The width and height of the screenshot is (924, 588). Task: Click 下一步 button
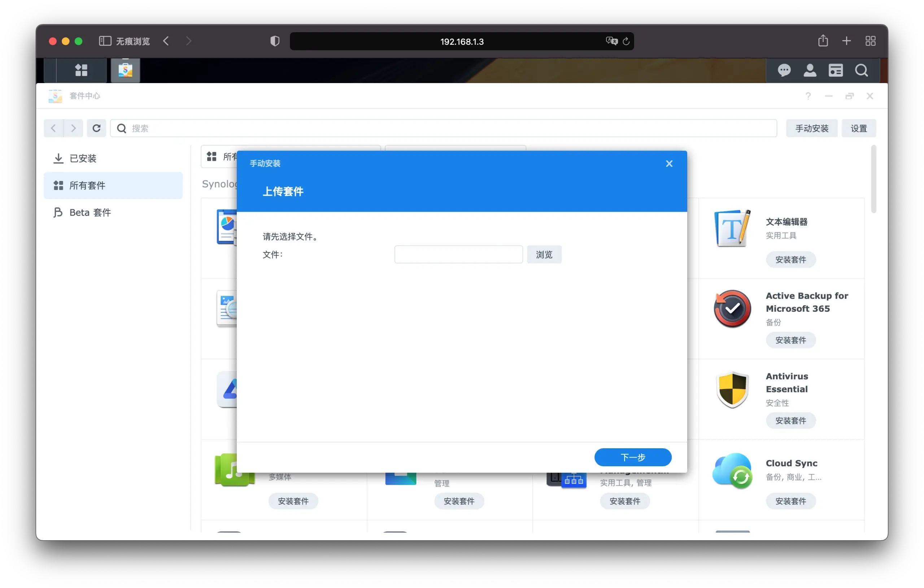point(633,457)
